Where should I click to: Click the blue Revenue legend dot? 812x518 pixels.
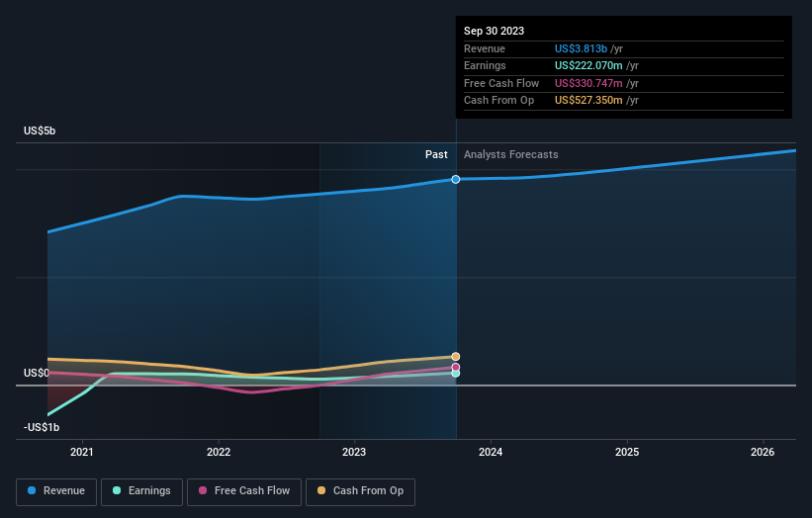pos(32,490)
